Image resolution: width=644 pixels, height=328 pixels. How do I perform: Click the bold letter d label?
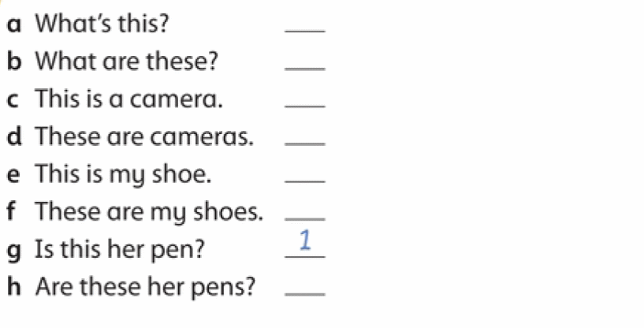pos(14,136)
